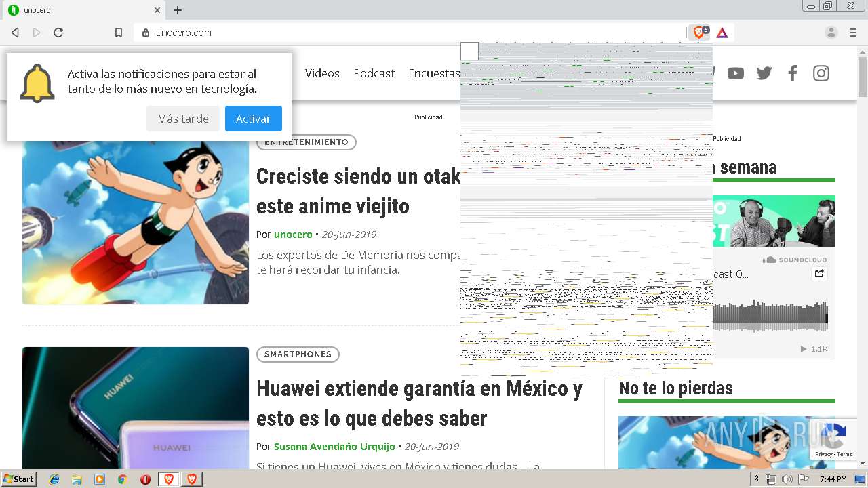
Task: Launch Internet Explorer from taskbar
Action: tap(54, 479)
